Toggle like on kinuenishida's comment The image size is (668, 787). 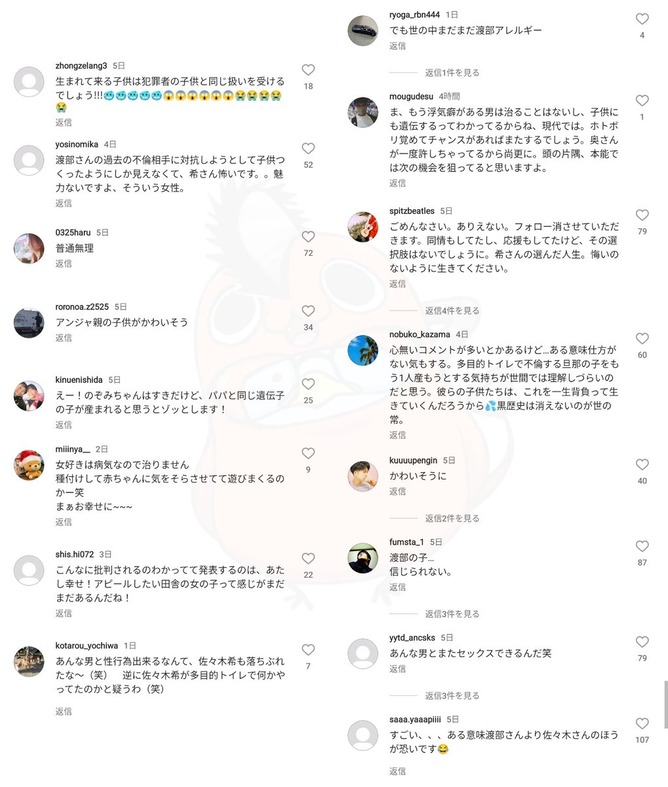click(308, 384)
